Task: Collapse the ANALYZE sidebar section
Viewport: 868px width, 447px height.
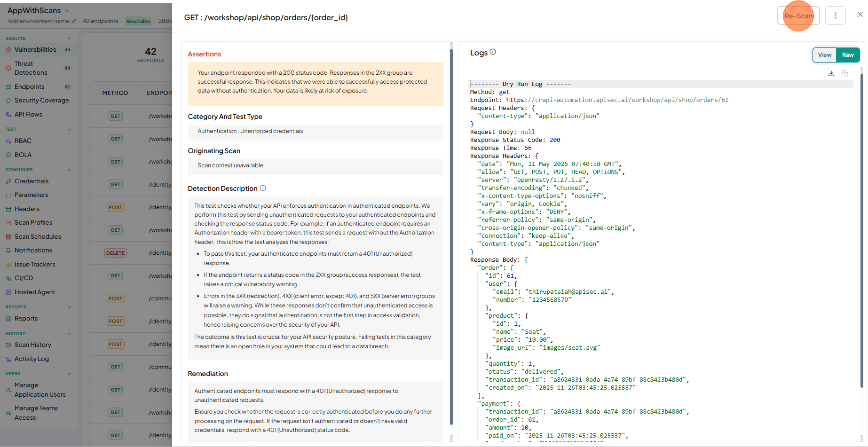Action: tap(70, 39)
